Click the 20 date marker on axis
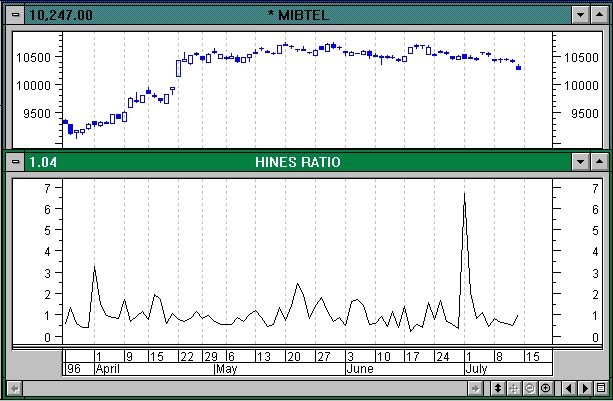This screenshot has width=613, height=401. tap(294, 356)
